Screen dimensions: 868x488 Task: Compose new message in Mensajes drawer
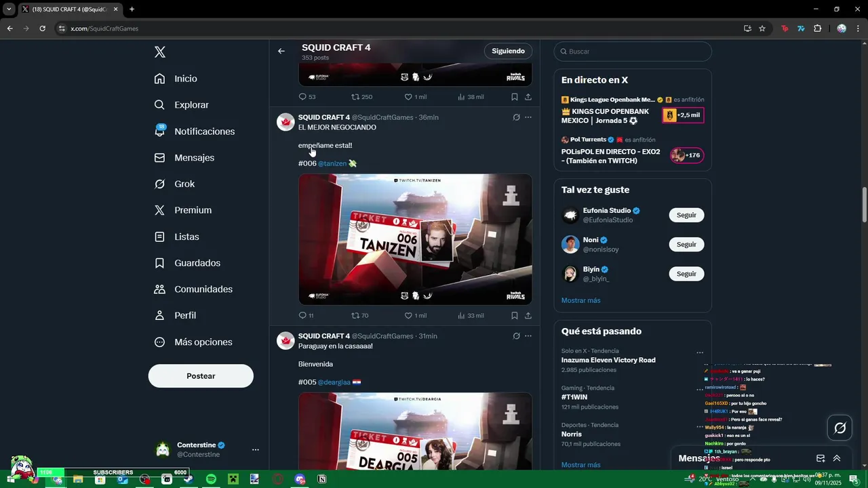pyautogui.click(x=821, y=458)
